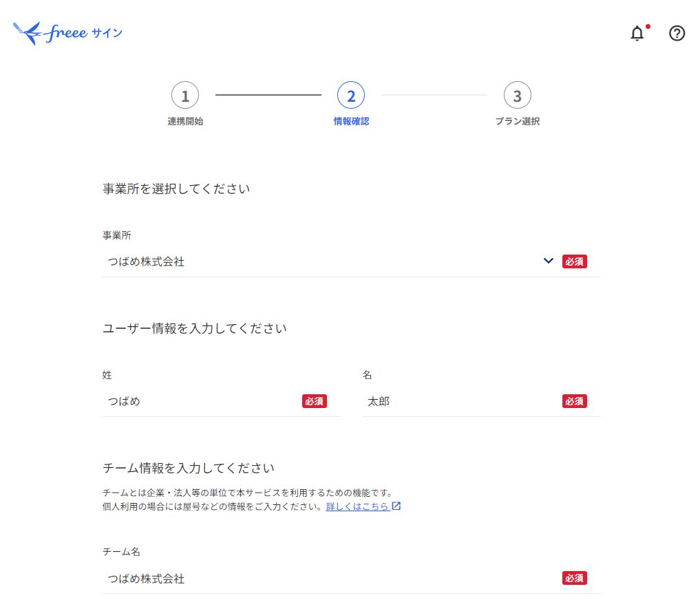This screenshot has width=700, height=611.
Task: Click the チーム名 field label
Action: [121, 552]
